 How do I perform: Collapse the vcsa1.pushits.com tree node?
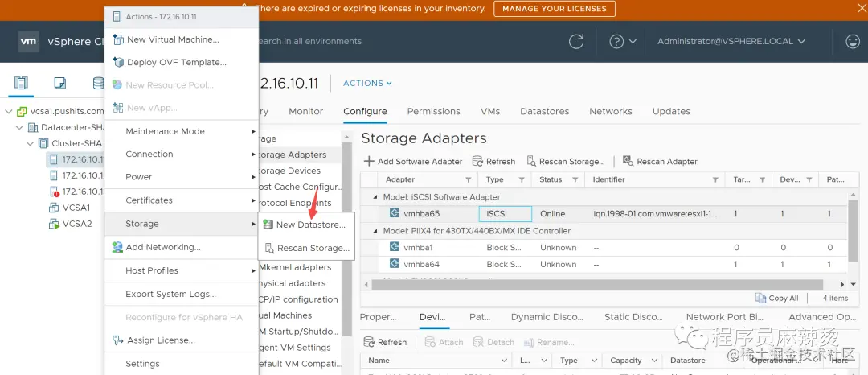8,111
